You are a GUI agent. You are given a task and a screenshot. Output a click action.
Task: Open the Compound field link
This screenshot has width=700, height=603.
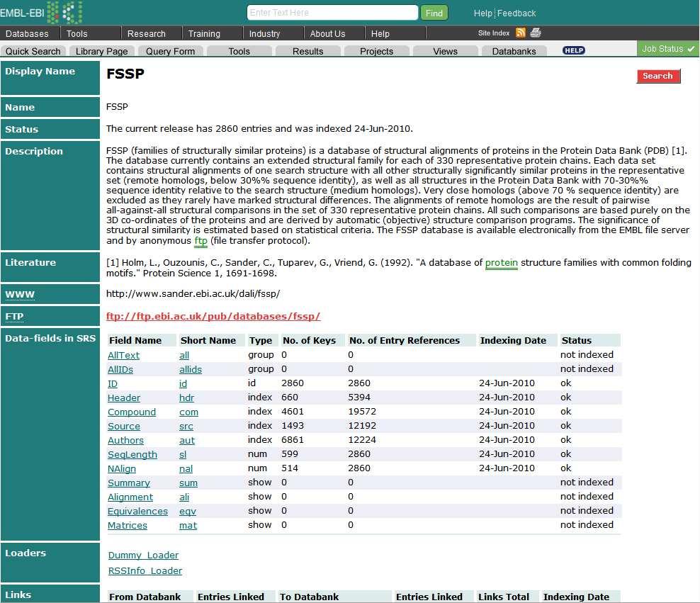click(132, 412)
